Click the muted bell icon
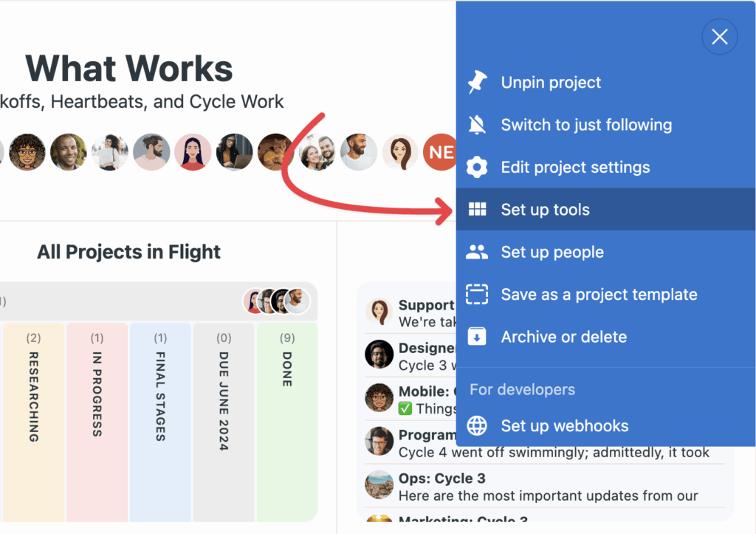The image size is (756, 534). 478,125
